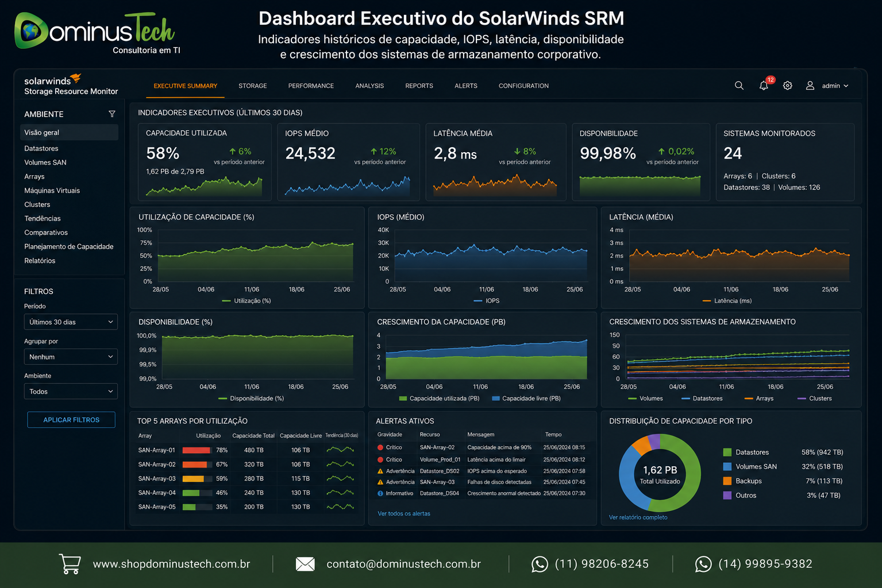Click green Datastores legend swatch
The width and height of the screenshot is (882, 588).
pos(727,452)
